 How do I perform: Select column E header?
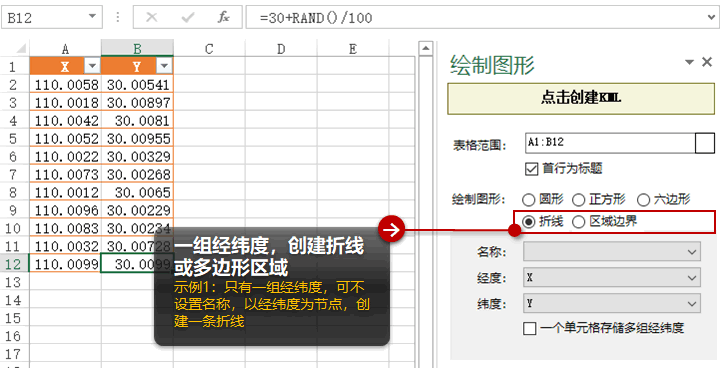(352, 49)
